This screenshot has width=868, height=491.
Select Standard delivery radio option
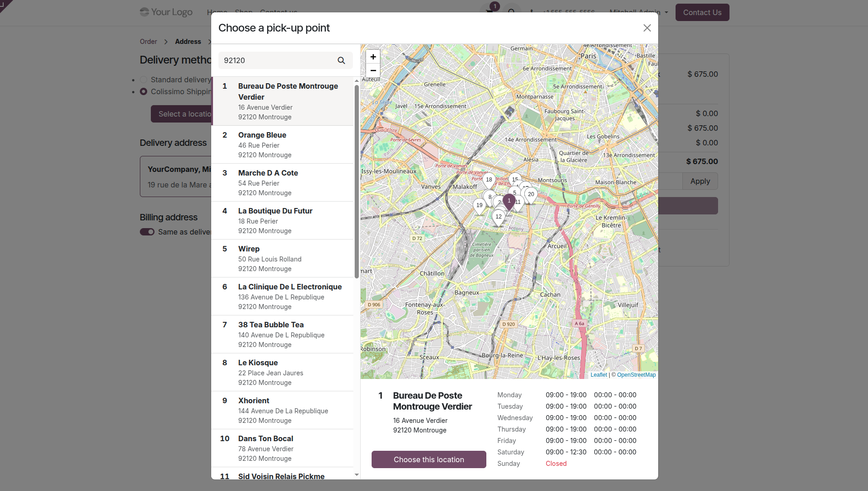click(144, 80)
